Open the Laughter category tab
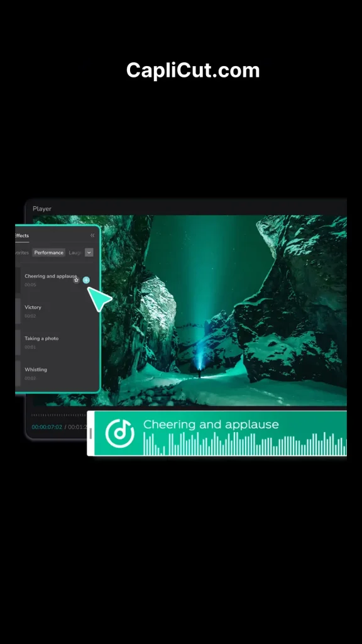Viewport: 362px width, 644px height. point(75,253)
